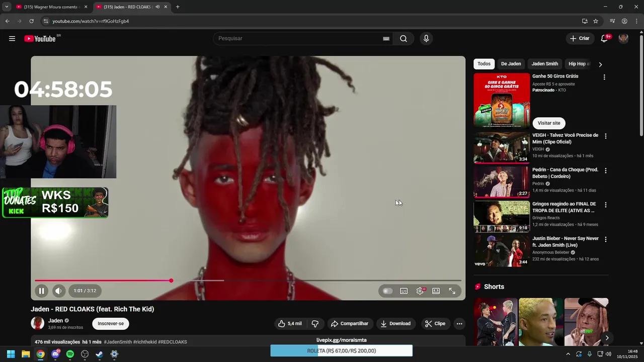Open media controls icon in Chrome toolbar
Viewport: 644px width, 362px height.
(x=612, y=21)
